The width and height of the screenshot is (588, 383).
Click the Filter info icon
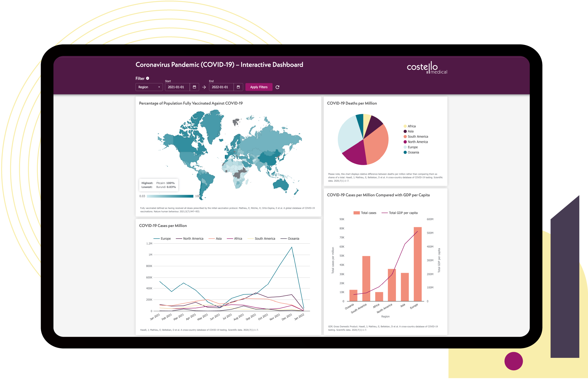point(147,78)
